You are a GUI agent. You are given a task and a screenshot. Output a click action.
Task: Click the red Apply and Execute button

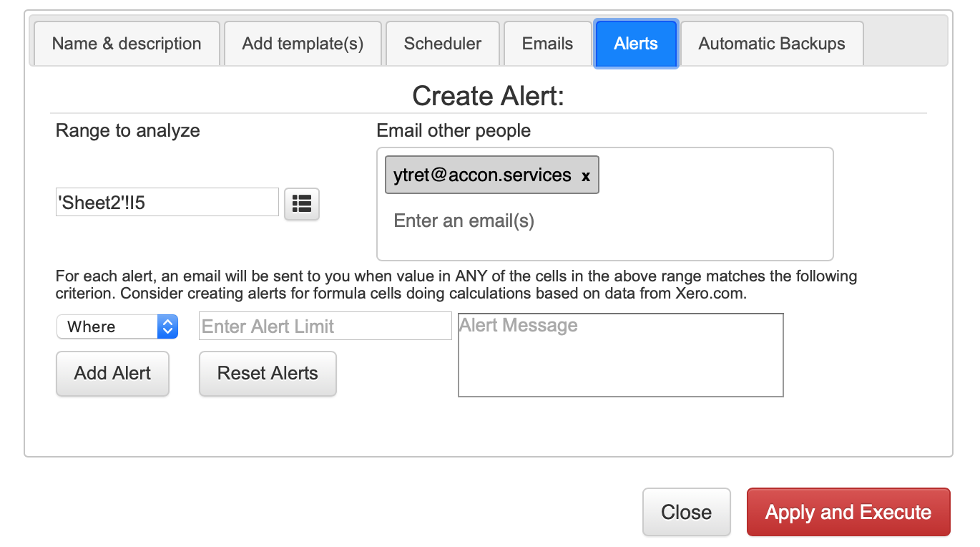[848, 512]
